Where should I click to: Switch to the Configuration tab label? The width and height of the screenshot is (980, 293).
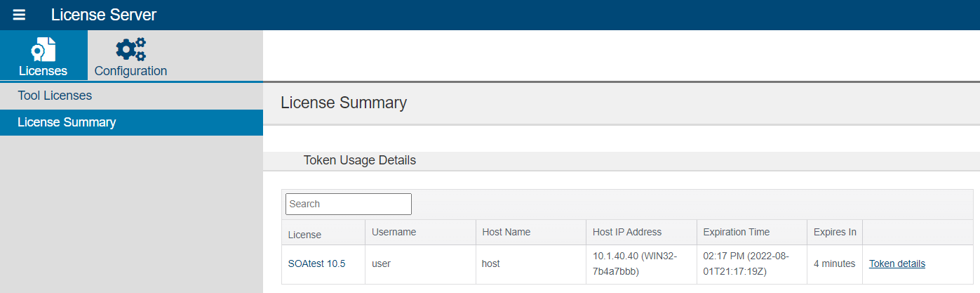coord(130,71)
